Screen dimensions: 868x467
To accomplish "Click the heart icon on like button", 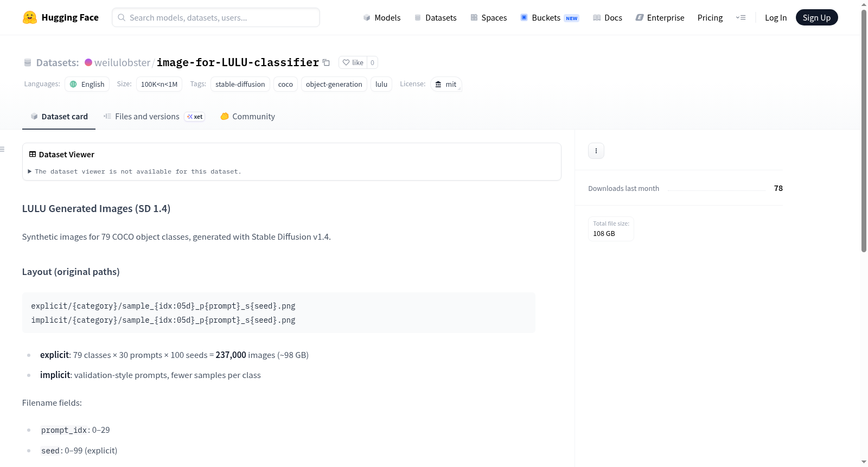I will [x=346, y=62].
